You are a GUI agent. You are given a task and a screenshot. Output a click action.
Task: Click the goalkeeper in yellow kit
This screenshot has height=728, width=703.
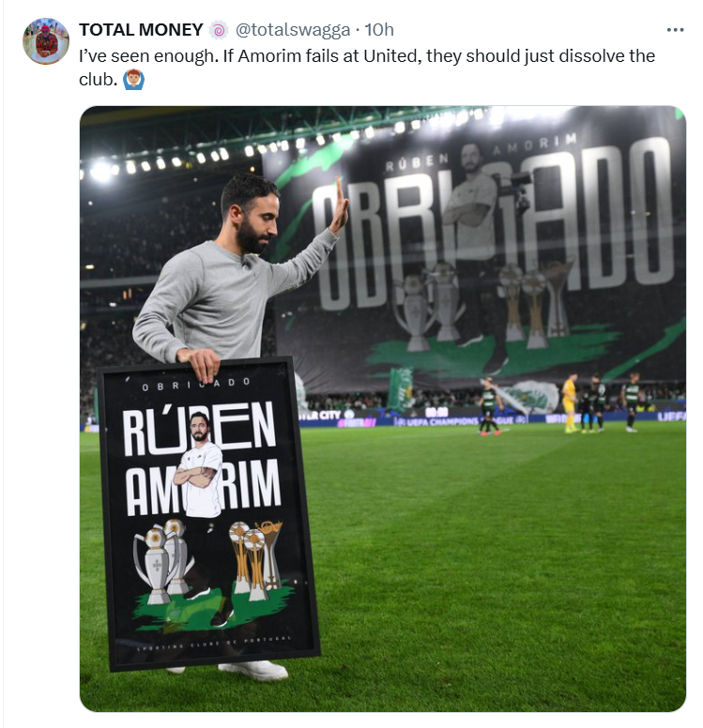point(570,404)
